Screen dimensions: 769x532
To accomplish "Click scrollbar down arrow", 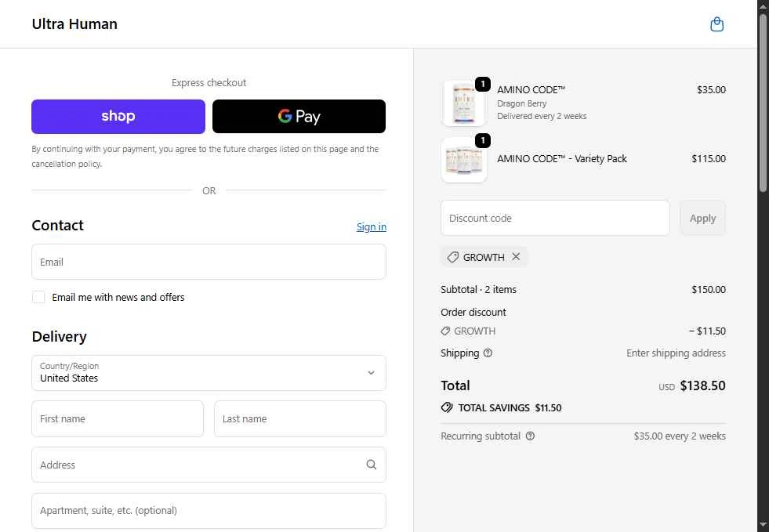I will tap(763, 527).
